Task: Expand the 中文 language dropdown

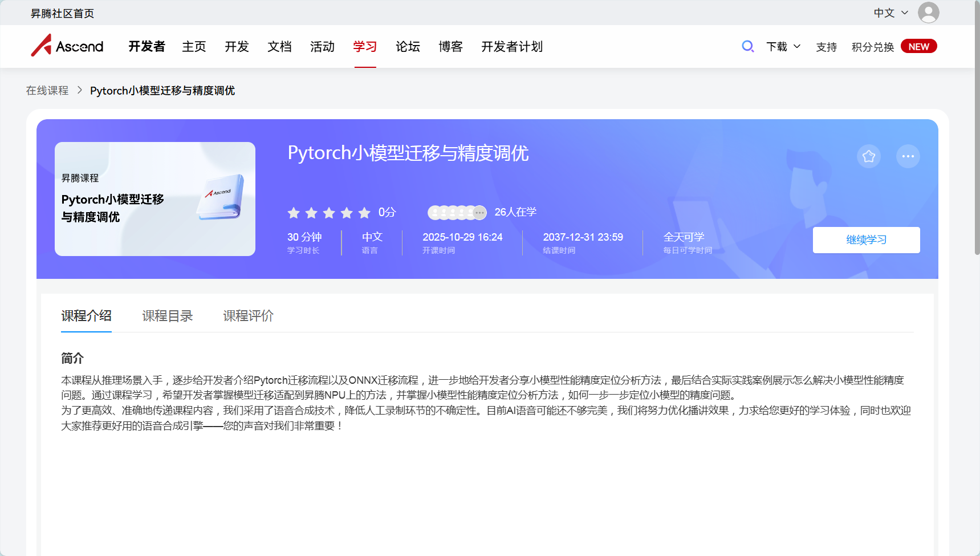Action: (x=891, y=13)
